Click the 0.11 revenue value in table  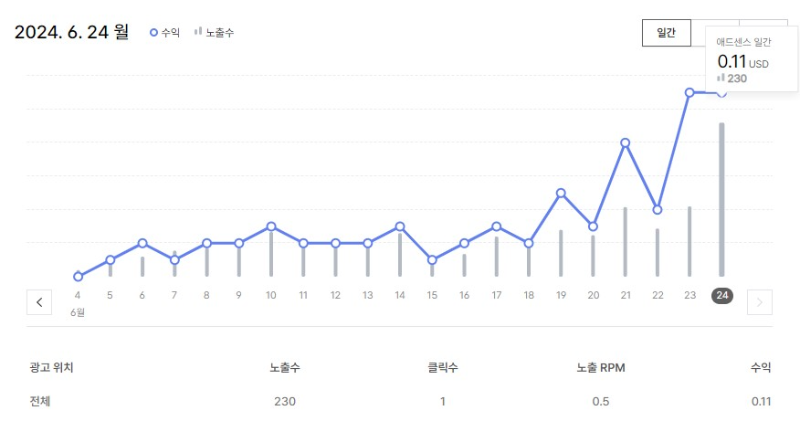tap(761, 401)
